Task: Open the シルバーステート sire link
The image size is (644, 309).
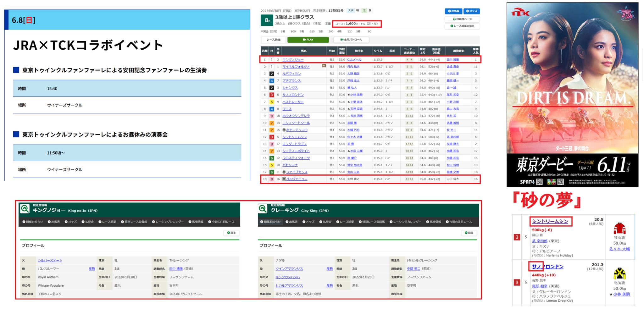Action: 50,260
